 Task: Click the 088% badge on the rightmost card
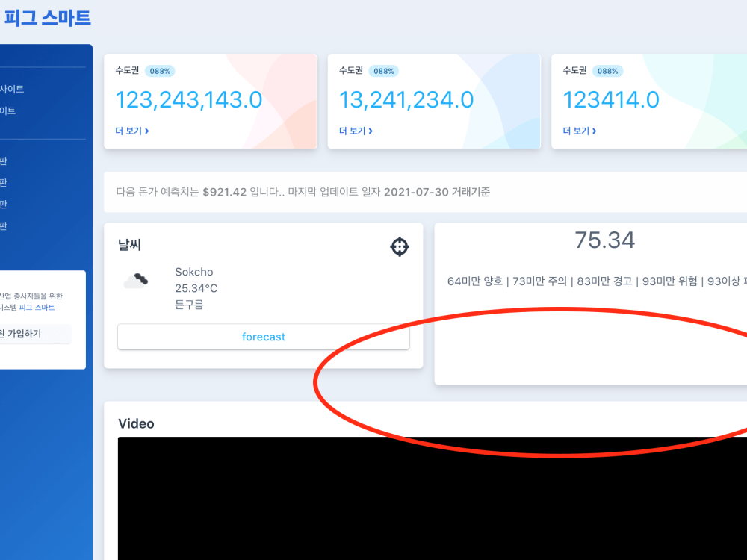tap(607, 71)
